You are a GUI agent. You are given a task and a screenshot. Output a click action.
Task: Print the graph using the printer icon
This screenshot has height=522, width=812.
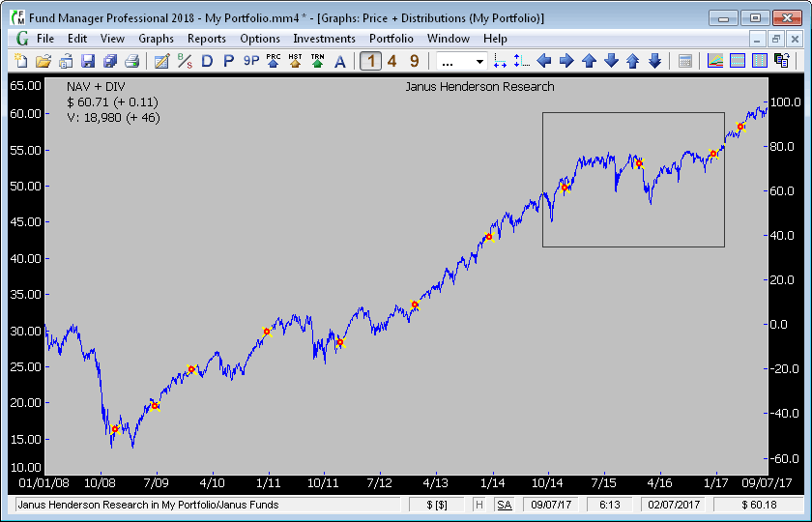click(132, 61)
